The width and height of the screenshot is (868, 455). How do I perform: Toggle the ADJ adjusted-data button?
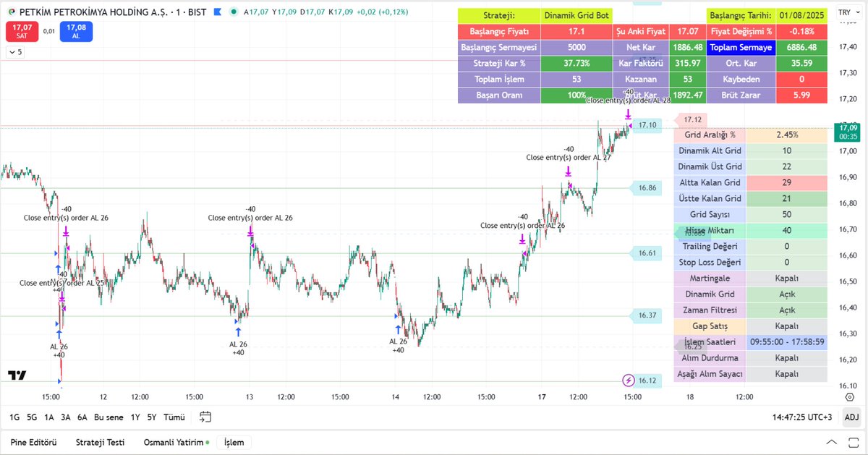pos(851,417)
